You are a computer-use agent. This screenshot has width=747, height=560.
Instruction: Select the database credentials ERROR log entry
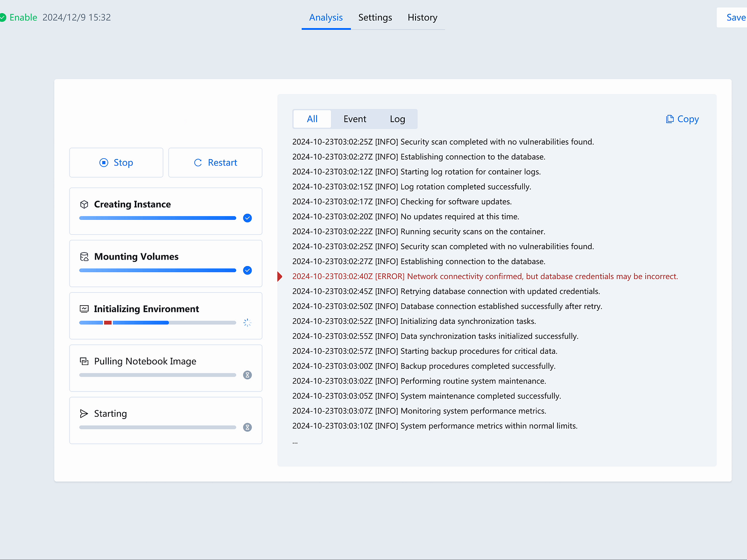[485, 276]
